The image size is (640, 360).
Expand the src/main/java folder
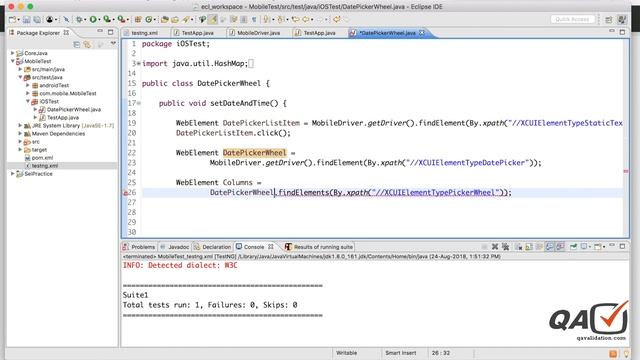tap(20, 69)
